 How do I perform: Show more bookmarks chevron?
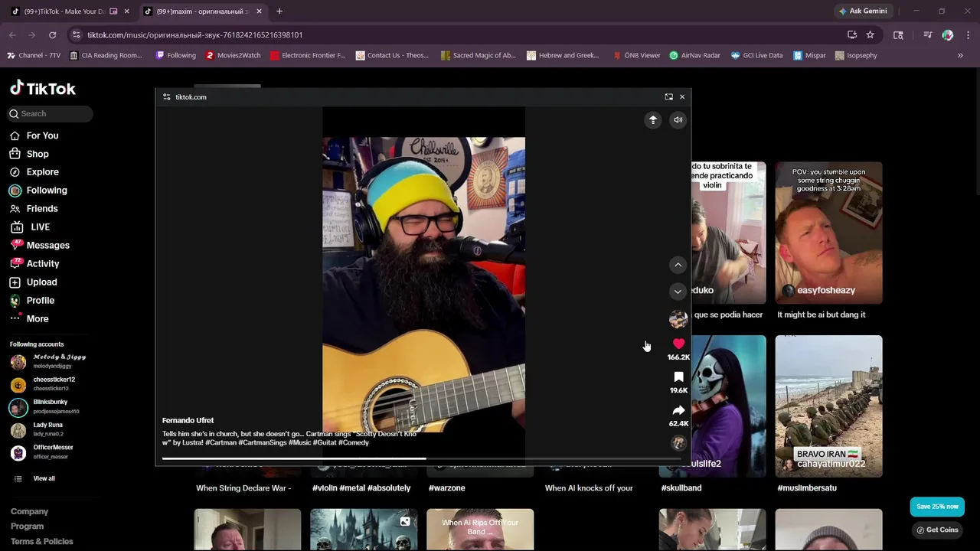click(x=960, y=55)
